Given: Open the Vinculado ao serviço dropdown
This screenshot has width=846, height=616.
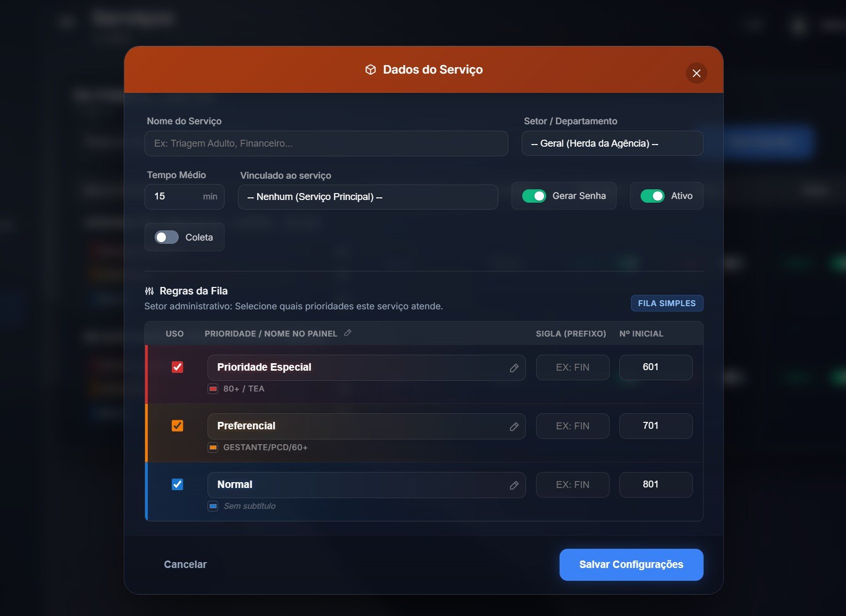Looking at the screenshot, I should coord(368,197).
